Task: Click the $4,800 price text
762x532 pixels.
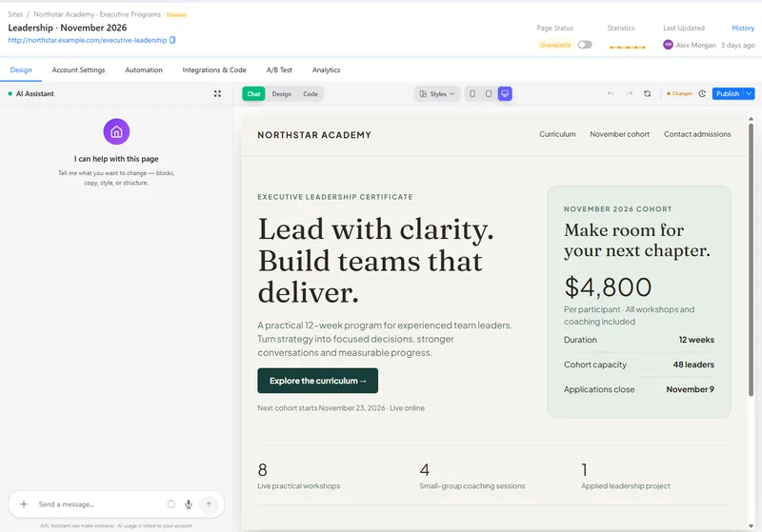Action: pyautogui.click(x=608, y=286)
